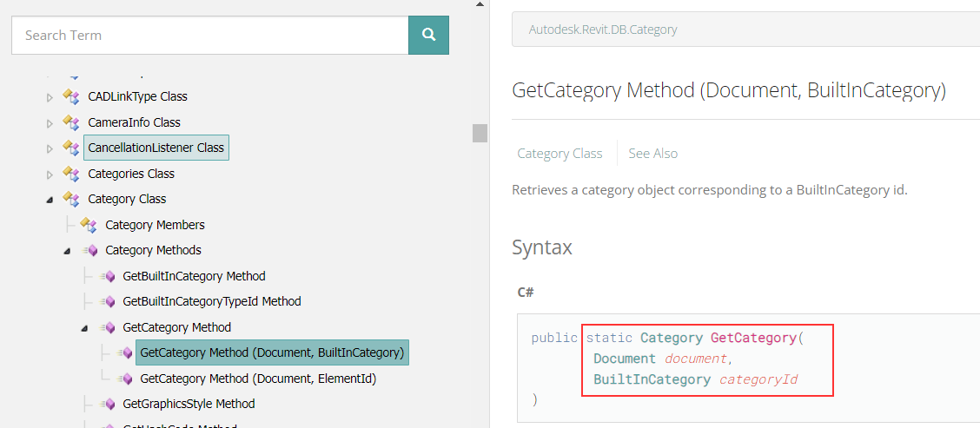Click icon beside GetCategory (Document, ElementId)

(x=125, y=379)
